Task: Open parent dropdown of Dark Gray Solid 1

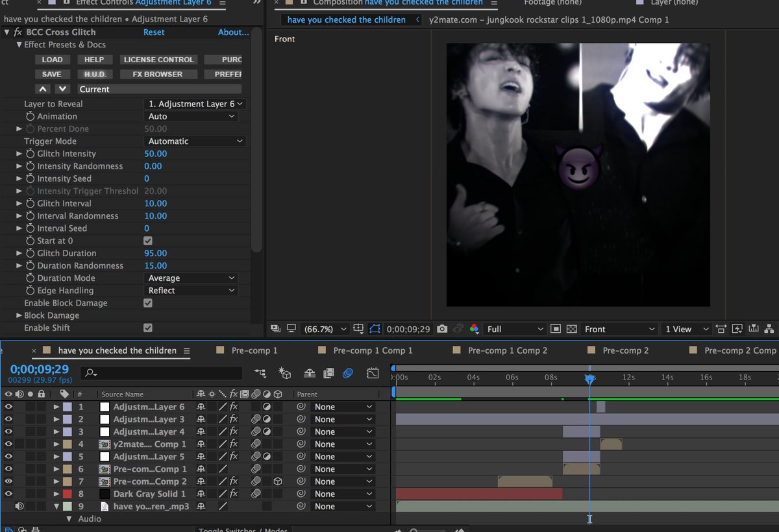Action: pyautogui.click(x=343, y=494)
